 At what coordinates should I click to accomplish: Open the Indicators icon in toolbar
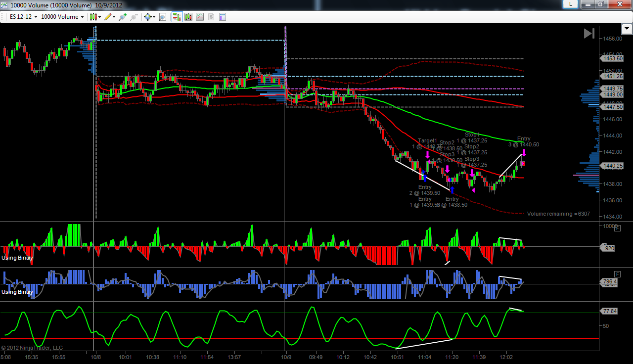[x=200, y=17]
